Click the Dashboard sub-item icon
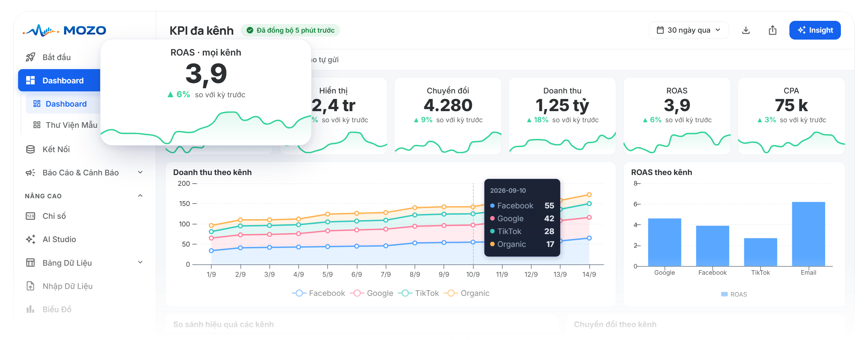 click(x=37, y=104)
